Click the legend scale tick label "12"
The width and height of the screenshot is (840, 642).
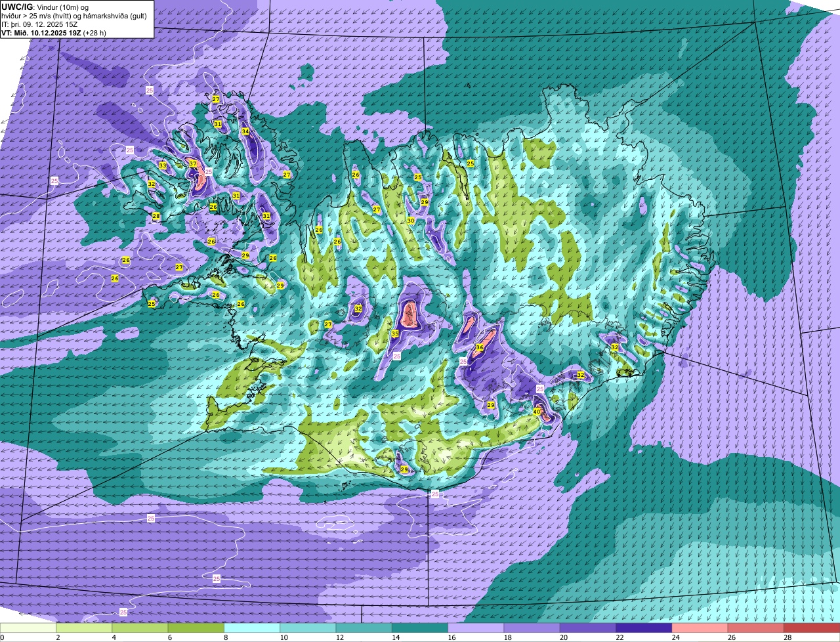click(x=339, y=637)
